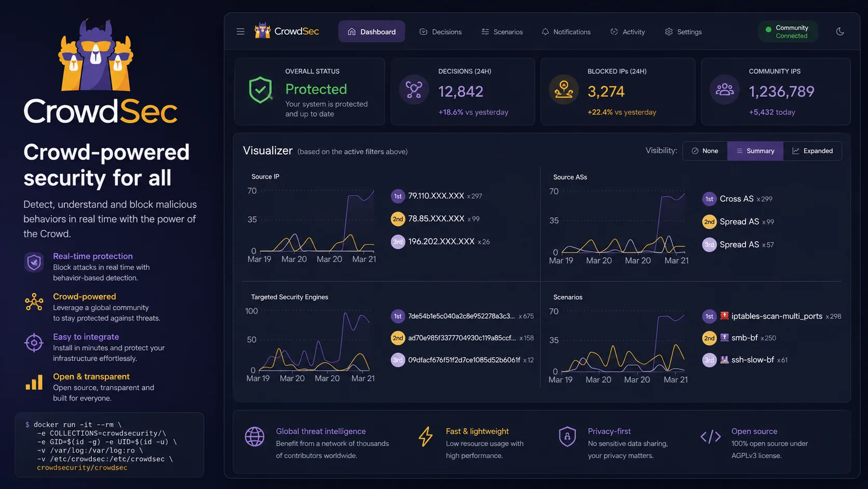The width and height of the screenshot is (868, 489).
Task: Click the Real-time protection shield icon
Action: pos(34,262)
